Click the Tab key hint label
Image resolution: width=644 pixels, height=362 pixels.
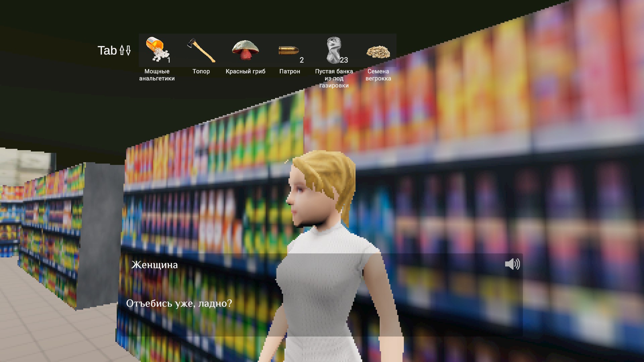(107, 51)
